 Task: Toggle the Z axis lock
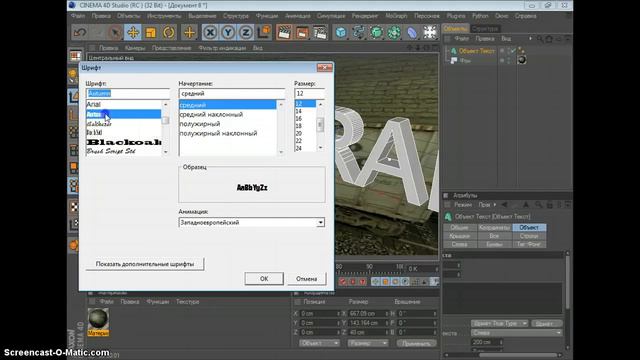click(246, 32)
